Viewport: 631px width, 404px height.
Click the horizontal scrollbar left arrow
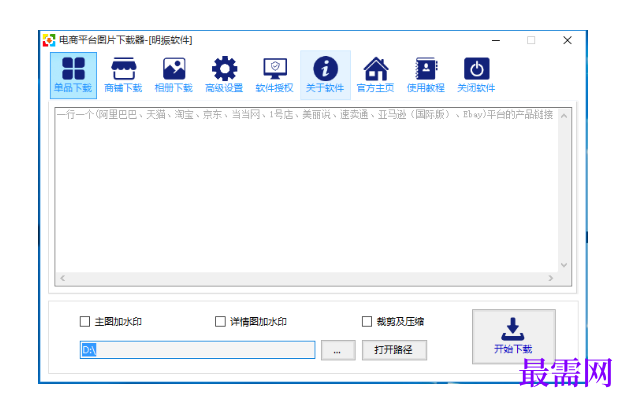62,278
